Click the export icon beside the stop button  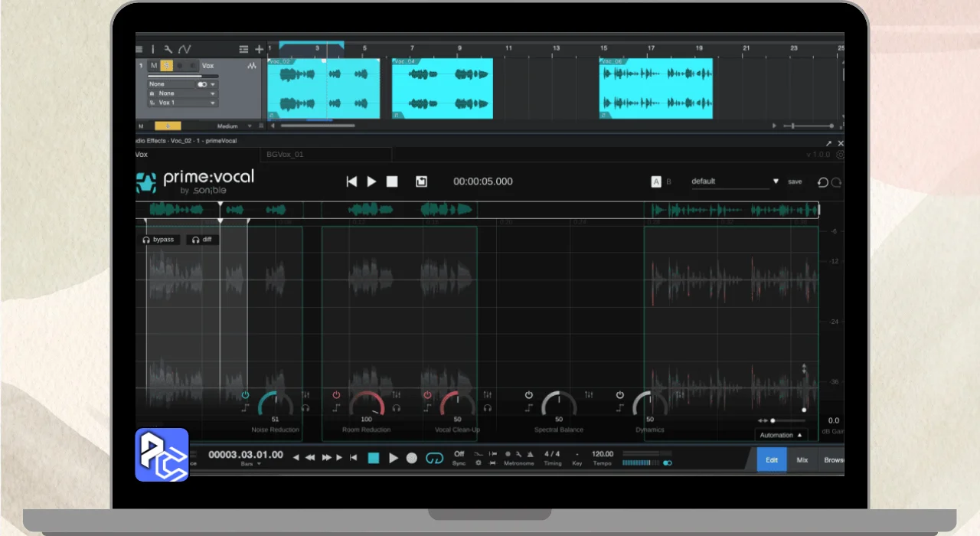tap(421, 181)
